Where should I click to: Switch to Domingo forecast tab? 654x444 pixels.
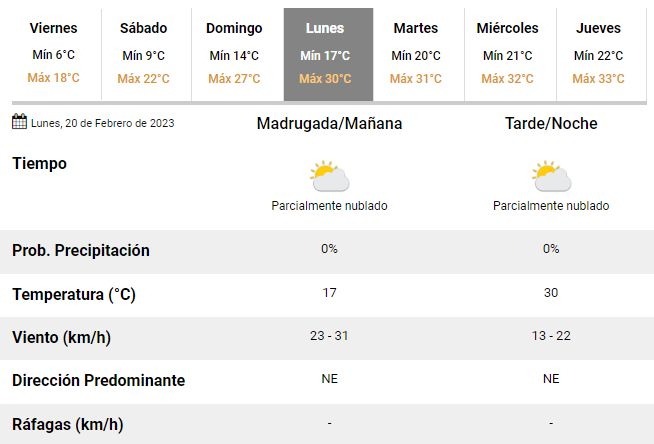pyautogui.click(x=234, y=54)
